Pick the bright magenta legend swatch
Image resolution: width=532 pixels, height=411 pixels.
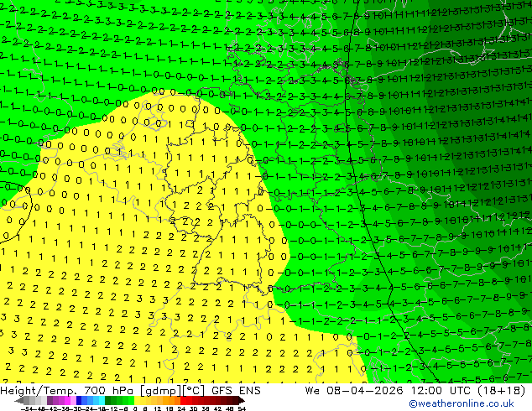click(67, 400)
